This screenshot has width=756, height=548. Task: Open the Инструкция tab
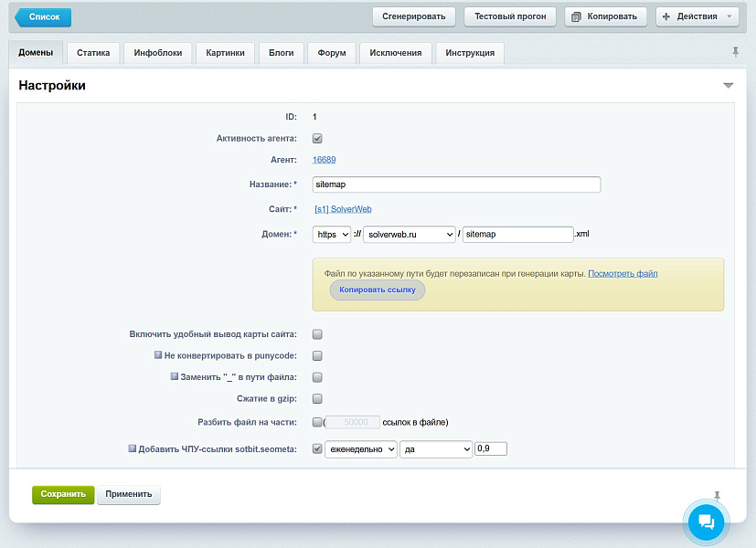point(470,53)
